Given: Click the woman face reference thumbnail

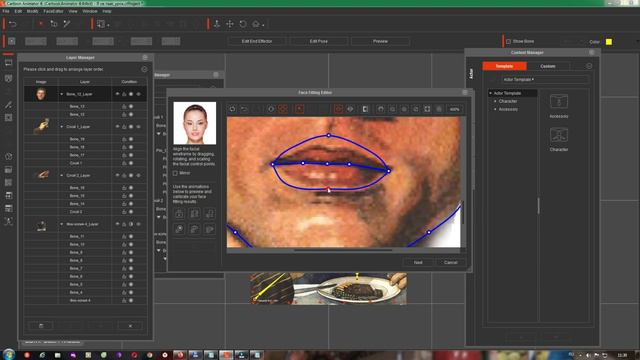Looking at the screenshot, I should pos(195,123).
